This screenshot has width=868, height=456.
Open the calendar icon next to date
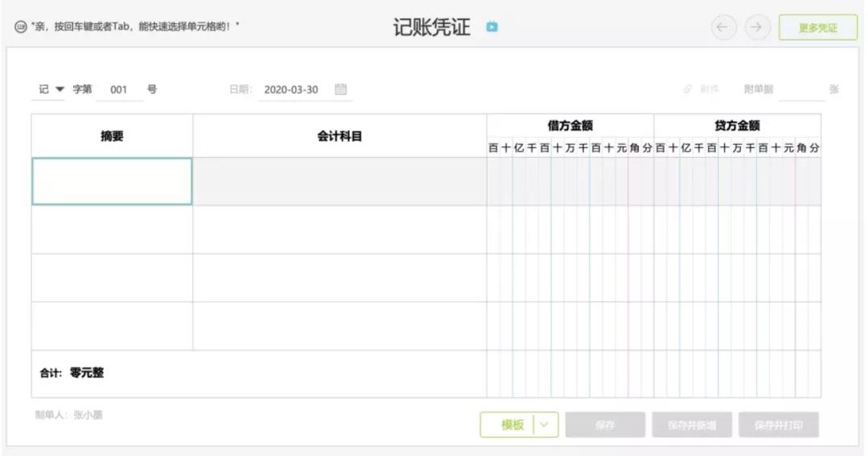(x=341, y=89)
